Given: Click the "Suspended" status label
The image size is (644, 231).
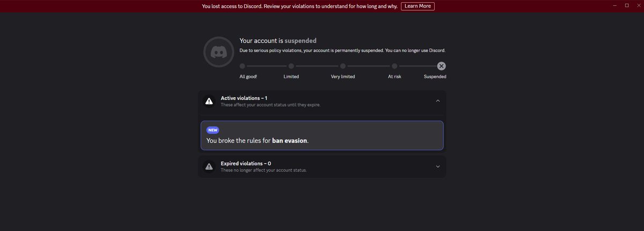Looking at the screenshot, I should 435,77.
